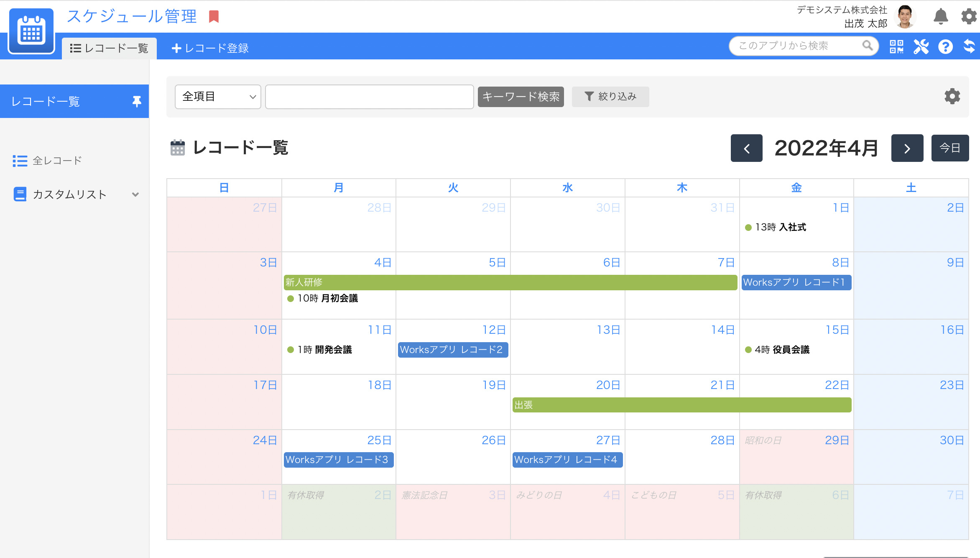Viewport: 980px width, 558px height.
Task: Open the list view settings gear
Action: [x=952, y=97]
